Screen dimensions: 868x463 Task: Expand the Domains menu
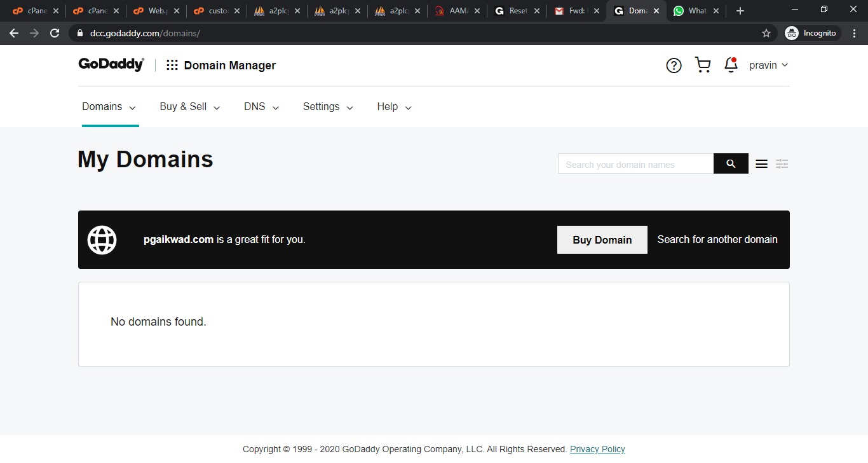point(109,107)
